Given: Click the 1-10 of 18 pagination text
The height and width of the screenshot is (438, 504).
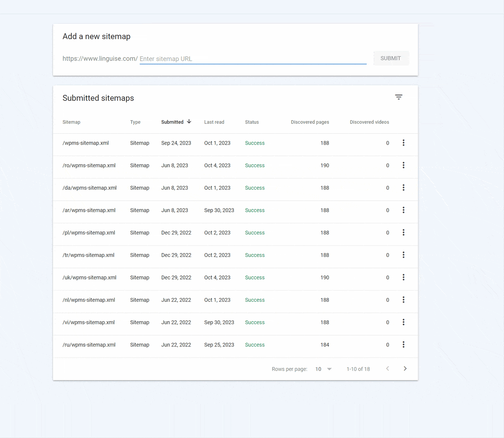Looking at the screenshot, I should tap(358, 369).
